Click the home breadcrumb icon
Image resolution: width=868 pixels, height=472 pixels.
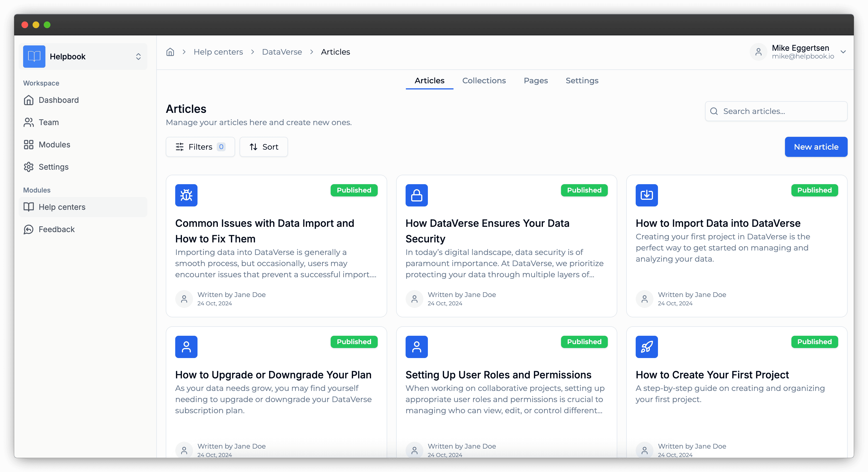tap(170, 52)
